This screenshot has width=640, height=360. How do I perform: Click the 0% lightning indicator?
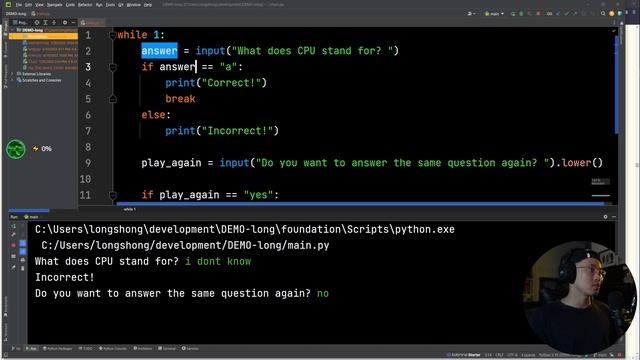click(x=42, y=149)
